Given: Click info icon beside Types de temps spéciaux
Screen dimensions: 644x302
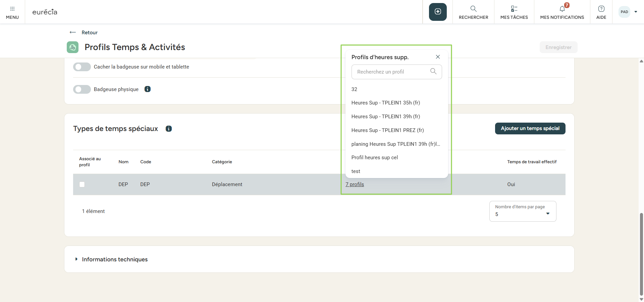Looking at the screenshot, I should coord(169,129).
